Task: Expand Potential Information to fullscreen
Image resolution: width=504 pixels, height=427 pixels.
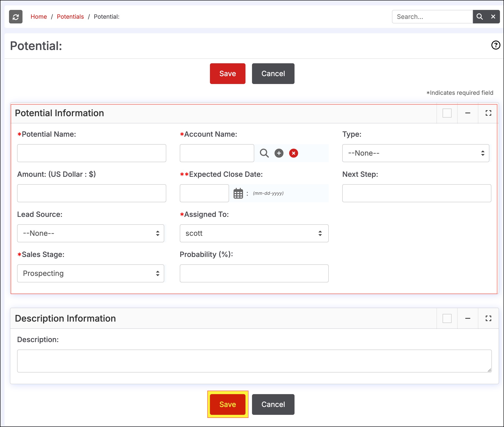Action: (x=488, y=113)
